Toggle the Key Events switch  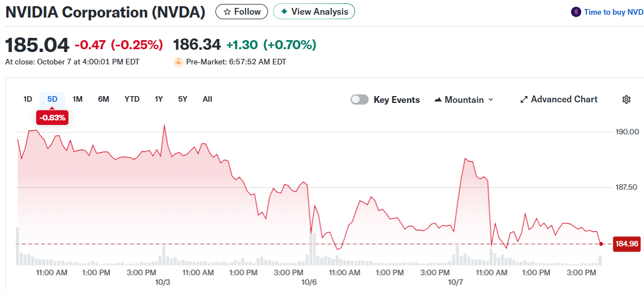point(360,99)
